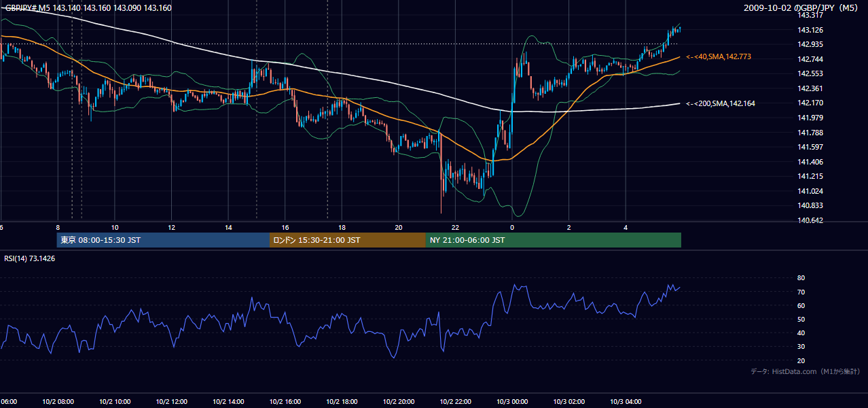Click the bottom time label 10/2 08:00
Image resolution: width=868 pixels, height=408 pixels.
(58, 402)
